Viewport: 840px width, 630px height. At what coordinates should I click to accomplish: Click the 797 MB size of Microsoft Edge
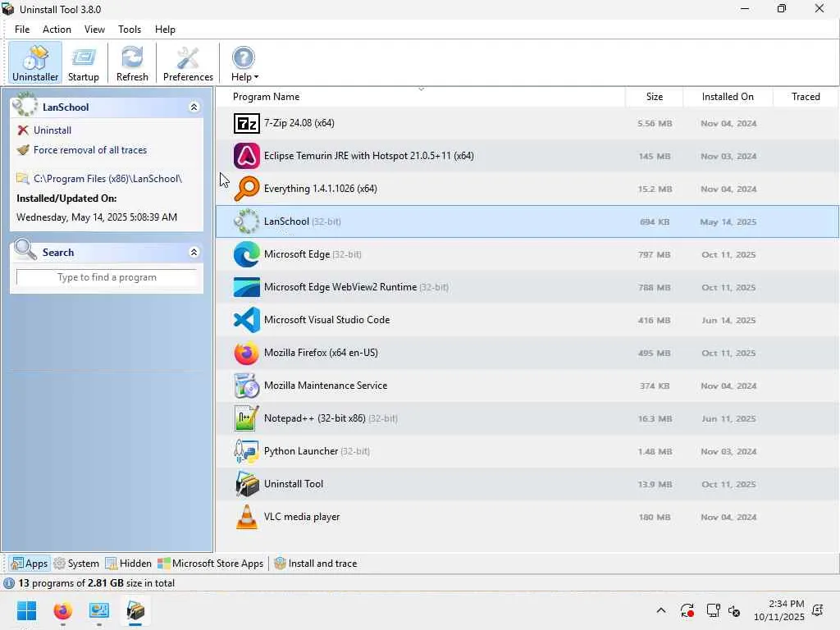654,254
